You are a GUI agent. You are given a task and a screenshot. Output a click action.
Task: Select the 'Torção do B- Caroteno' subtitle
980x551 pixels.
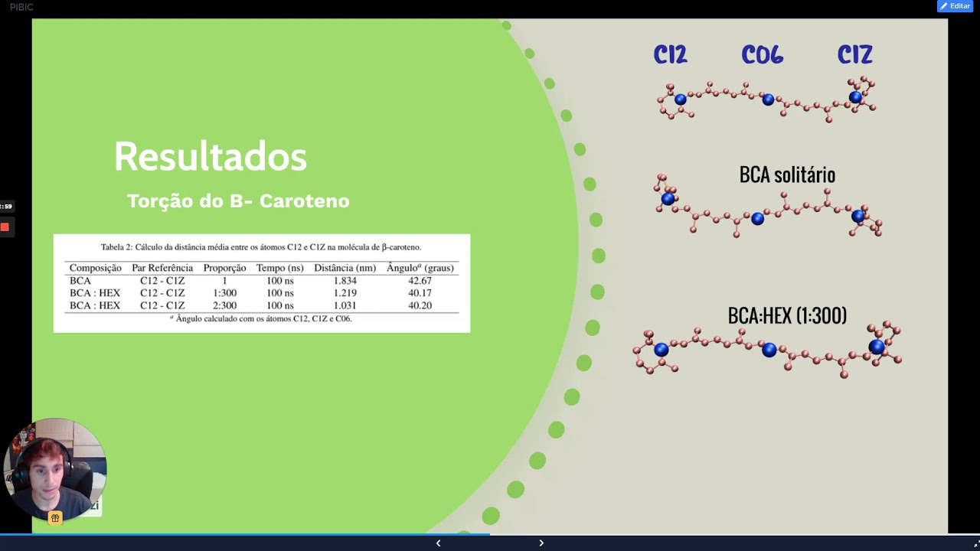[238, 201]
